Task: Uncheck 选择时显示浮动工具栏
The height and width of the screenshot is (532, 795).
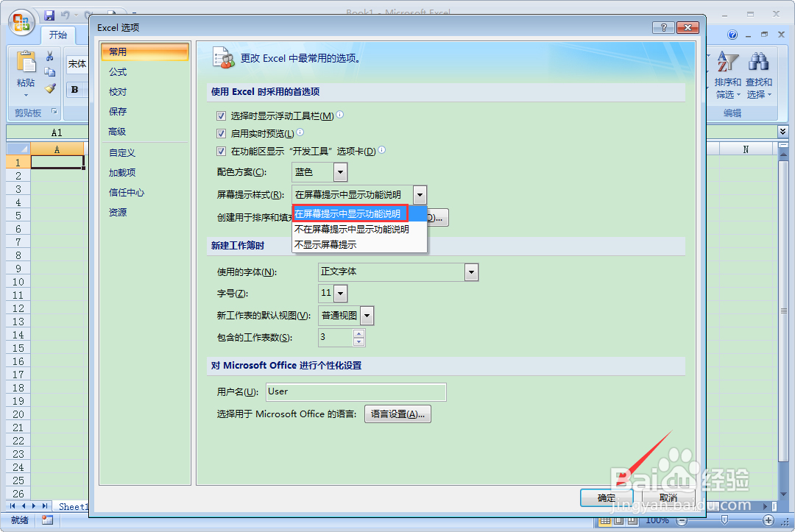Action: [x=221, y=116]
